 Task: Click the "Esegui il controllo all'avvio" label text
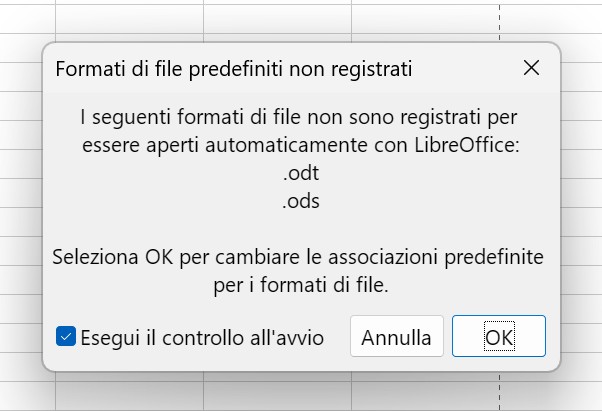pyautogui.click(x=202, y=338)
